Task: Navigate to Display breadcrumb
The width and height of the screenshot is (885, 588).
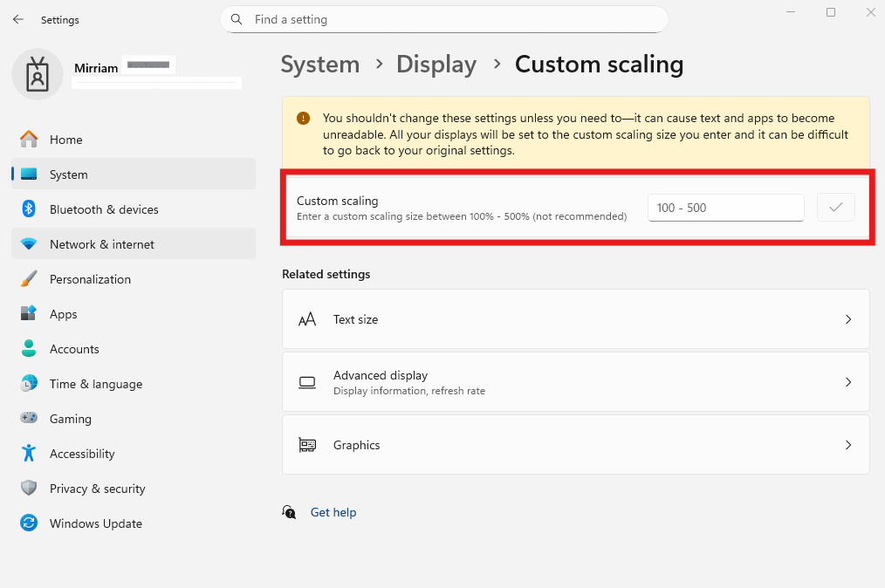Action: [x=436, y=65]
